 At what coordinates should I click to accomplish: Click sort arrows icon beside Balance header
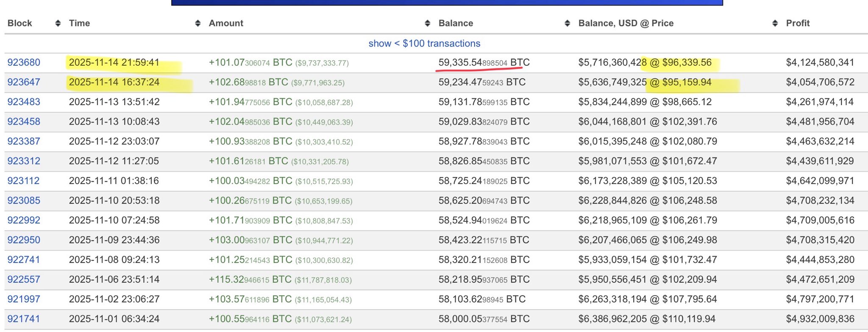(x=567, y=23)
